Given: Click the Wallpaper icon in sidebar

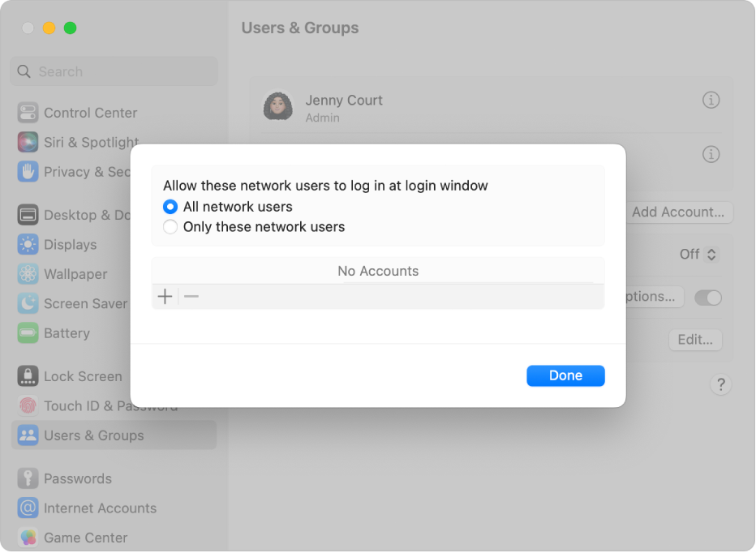Looking at the screenshot, I should pyautogui.click(x=28, y=274).
